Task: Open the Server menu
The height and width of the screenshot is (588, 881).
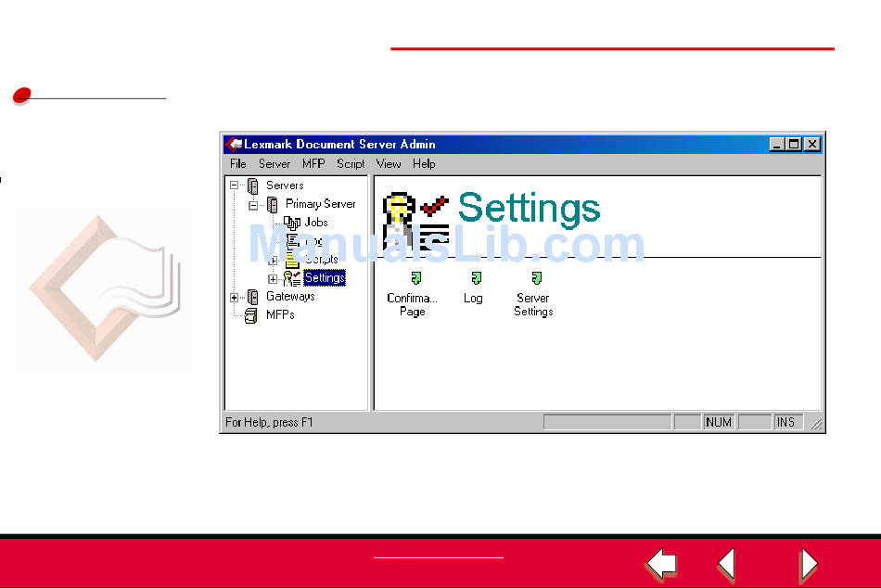Action: pyautogui.click(x=275, y=163)
